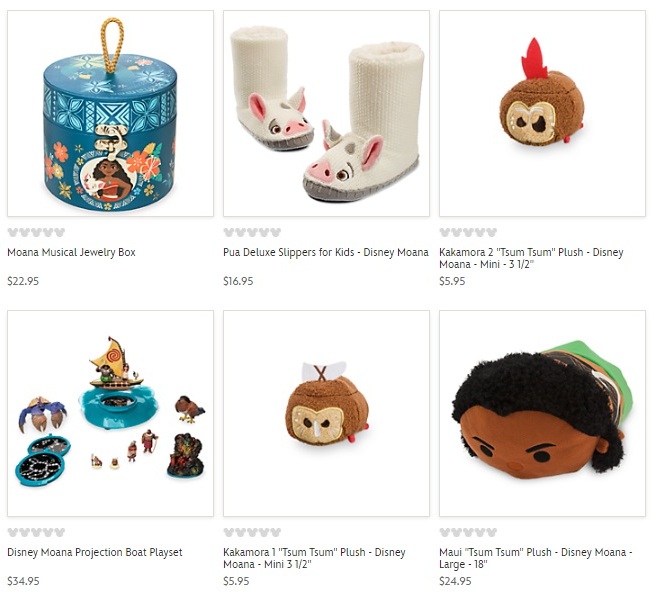Click the $22.95 Jewelry Box price
Image resolution: width=663 pixels, height=592 pixels.
[23, 281]
